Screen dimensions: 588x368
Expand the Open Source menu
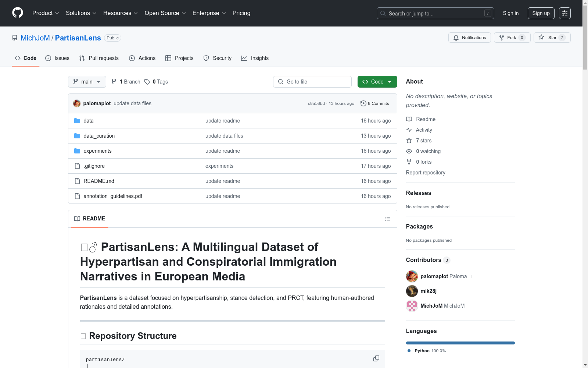(165, 13)
